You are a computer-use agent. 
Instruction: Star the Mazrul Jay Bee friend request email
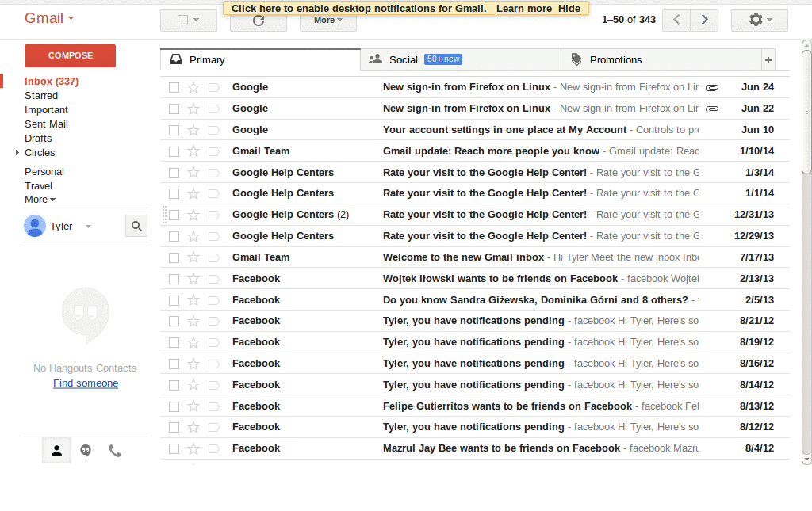coord(193,448)
